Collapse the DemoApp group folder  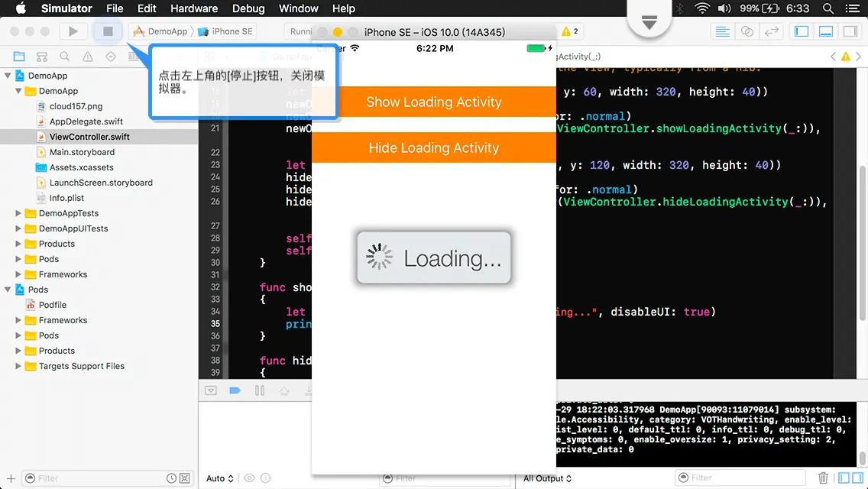tap(18, 91)
